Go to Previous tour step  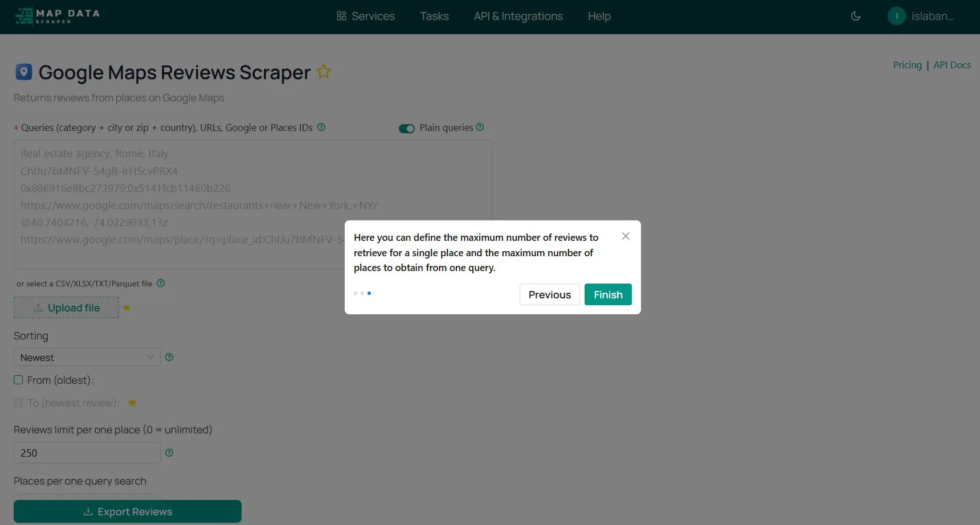(549, 294)
